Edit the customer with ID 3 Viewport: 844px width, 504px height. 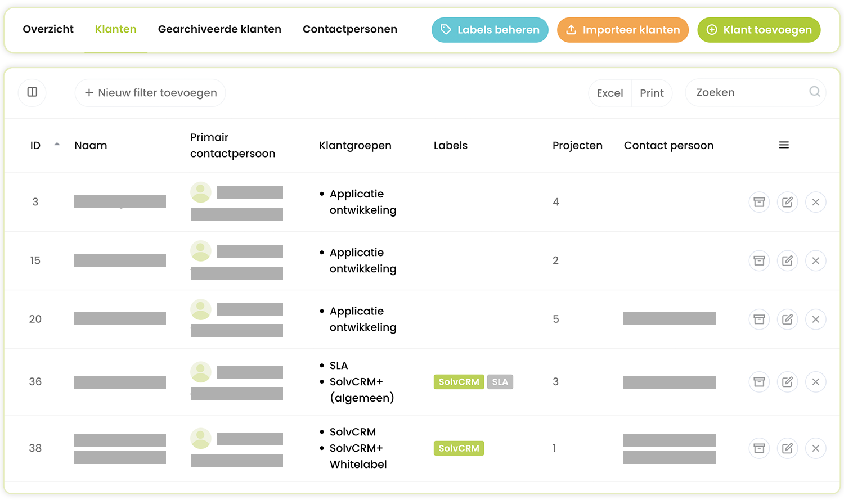[x=787, y=202]
